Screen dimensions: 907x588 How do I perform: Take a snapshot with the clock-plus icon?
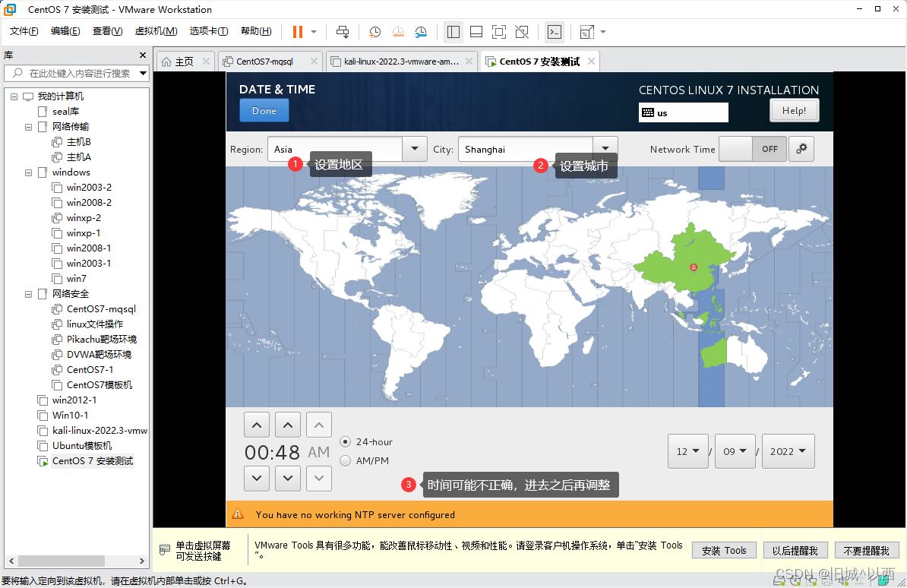[374, 32]
